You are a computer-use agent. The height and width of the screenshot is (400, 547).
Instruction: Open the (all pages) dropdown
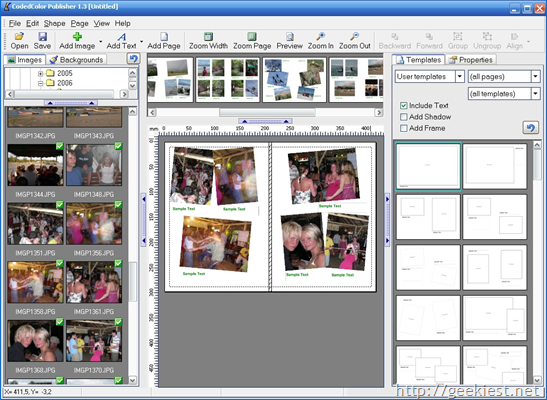click(x=504, y=76)
